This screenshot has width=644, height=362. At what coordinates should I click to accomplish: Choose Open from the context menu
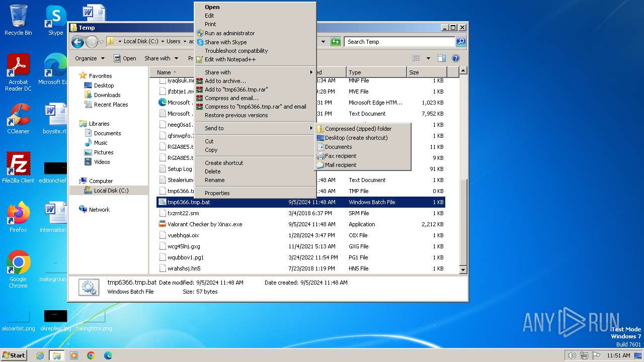click(256, 7)
